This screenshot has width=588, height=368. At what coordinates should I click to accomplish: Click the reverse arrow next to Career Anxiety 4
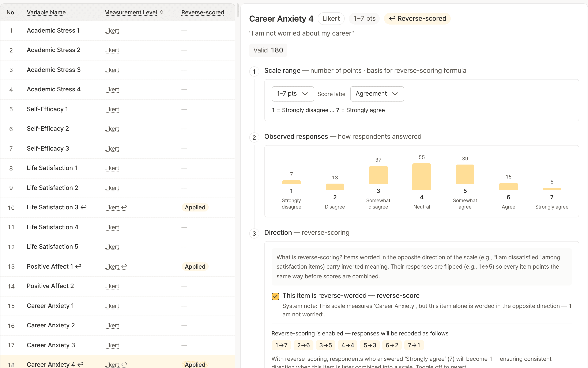click(80, 364)
